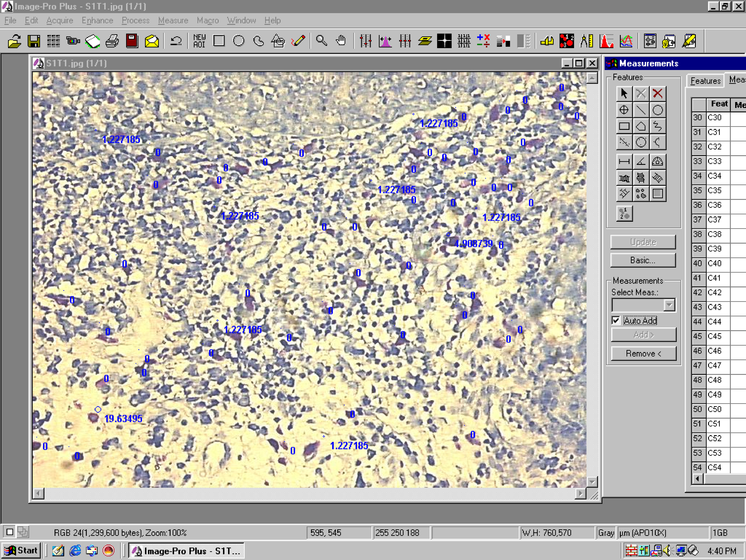The image size is (746, 560).
Task: Open the Measure menu
Action: click(173, 21)
